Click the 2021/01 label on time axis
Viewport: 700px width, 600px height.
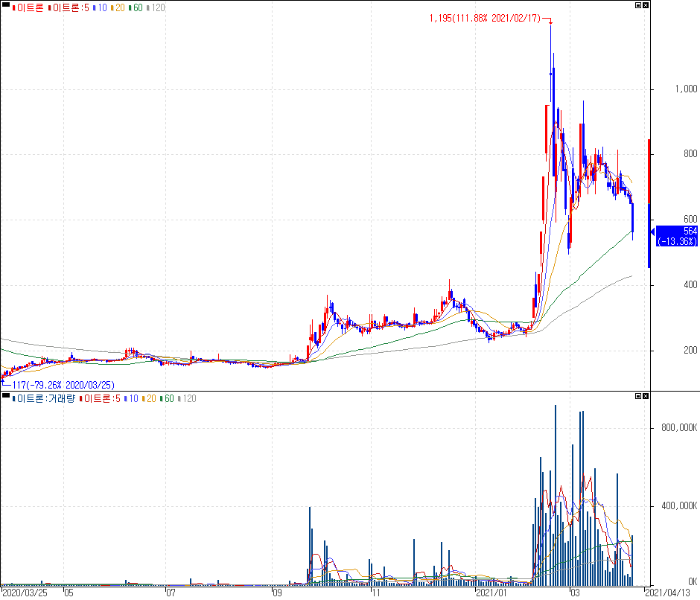491,593
